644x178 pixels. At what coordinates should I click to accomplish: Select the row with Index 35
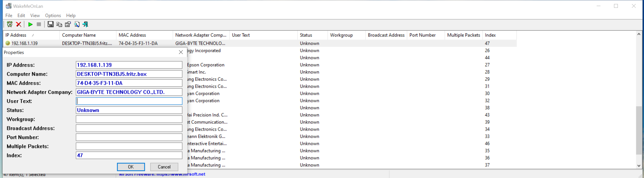coord(352,151)
